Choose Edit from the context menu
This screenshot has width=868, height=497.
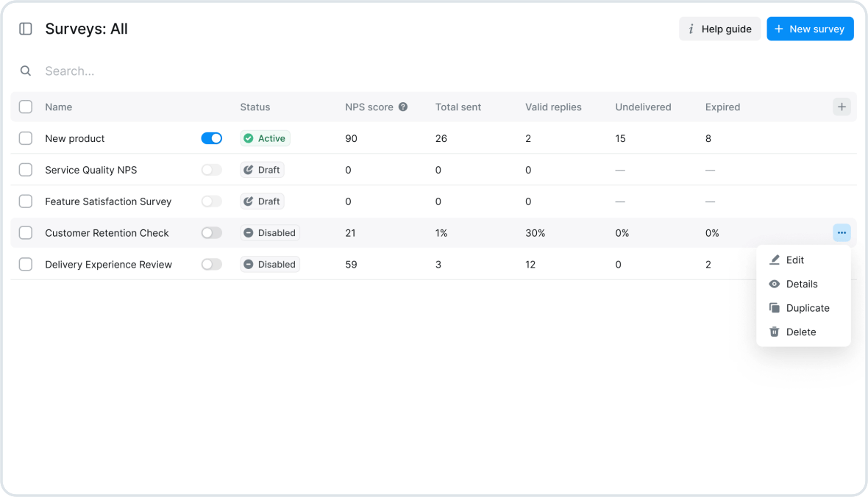[803, 260]
